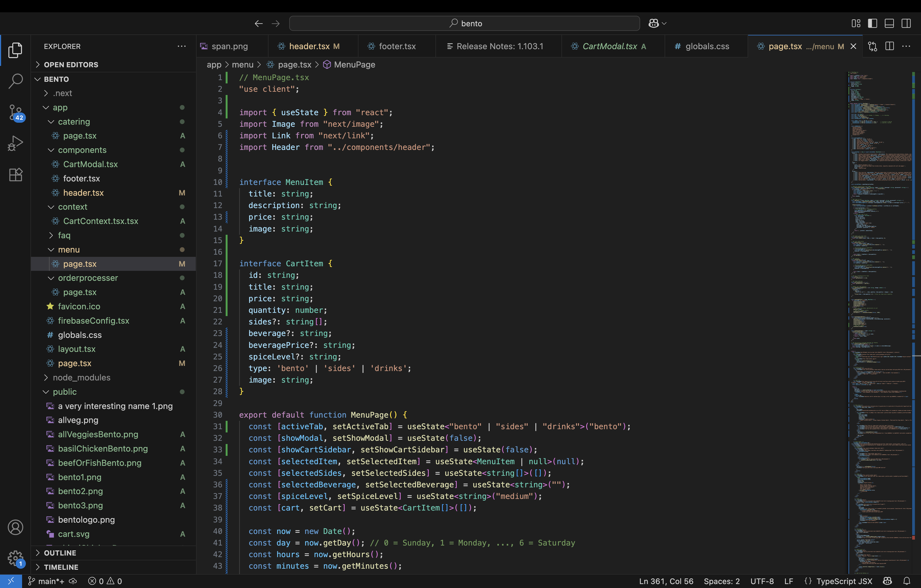This screenshot has height=588, width=921.
Task: Click the Copilot chat icon in title bar
Action: point(654,23)
